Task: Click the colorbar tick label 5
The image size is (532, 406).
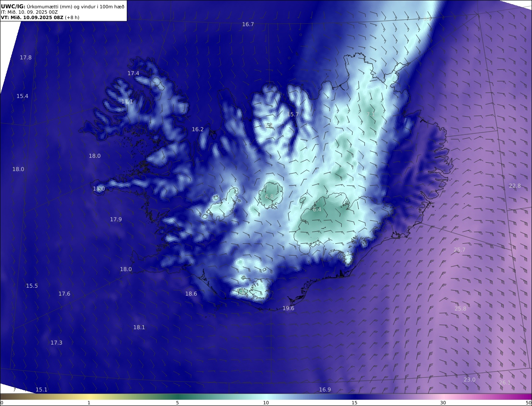Action: pyautogui.click(x=177, y=403)
